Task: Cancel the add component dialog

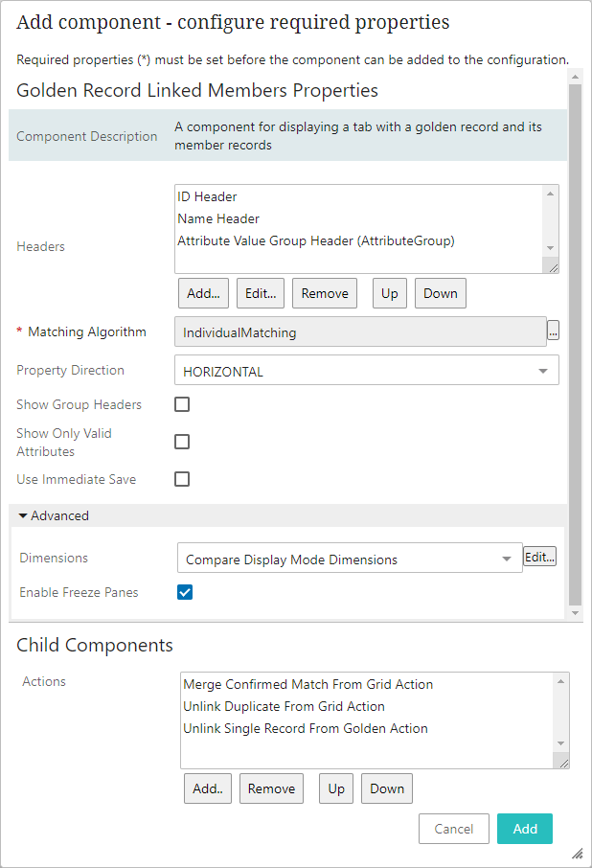Action: (x=454, y=829)
